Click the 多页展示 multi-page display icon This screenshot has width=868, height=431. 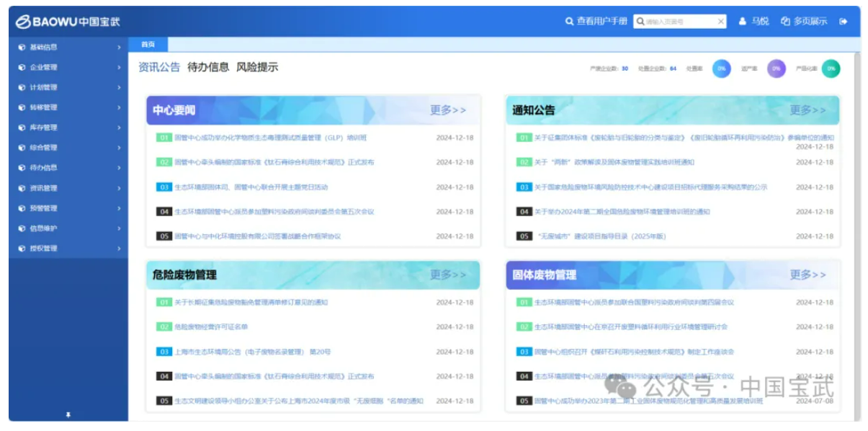[x=785, y=22]
